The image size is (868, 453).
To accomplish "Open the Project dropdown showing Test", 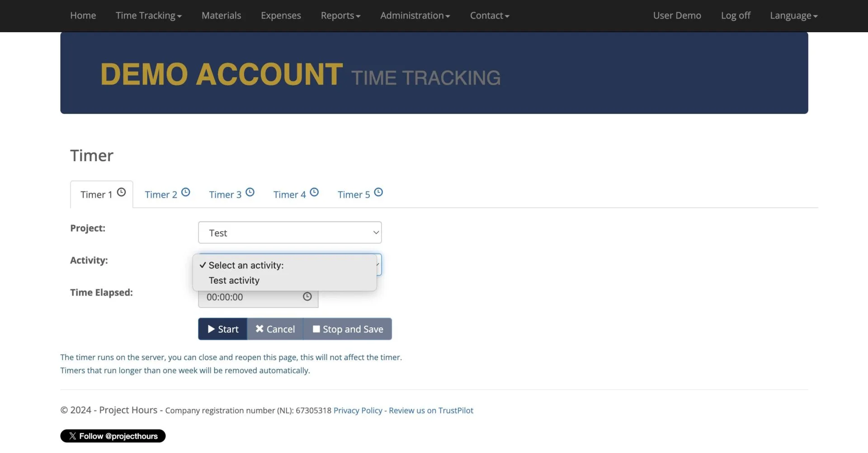I will (290, 233).
